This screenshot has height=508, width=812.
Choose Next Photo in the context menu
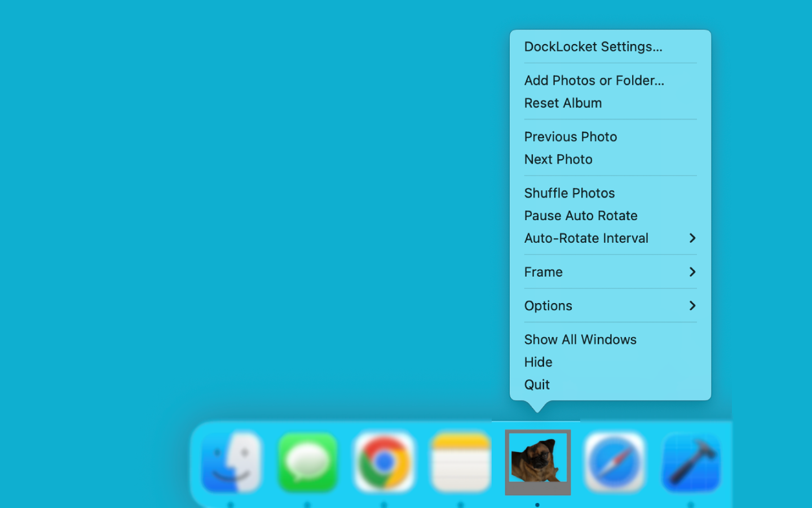coord(558,159)
